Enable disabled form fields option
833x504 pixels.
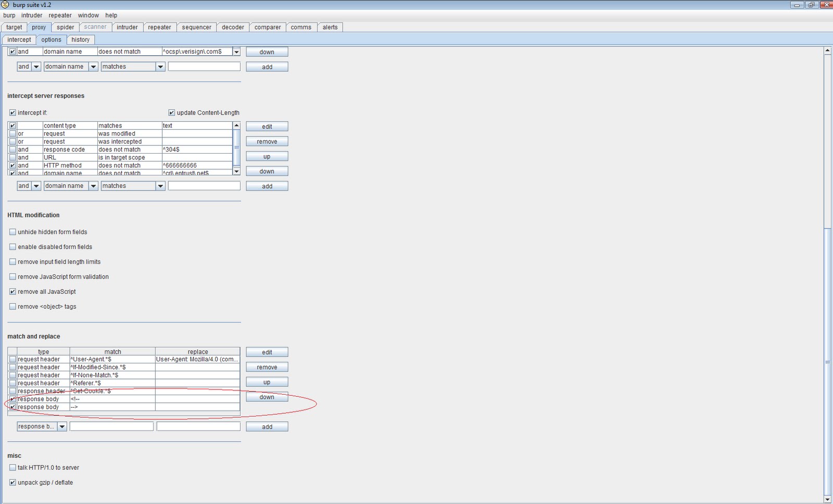pyautogui.click(x=12, y=247)
